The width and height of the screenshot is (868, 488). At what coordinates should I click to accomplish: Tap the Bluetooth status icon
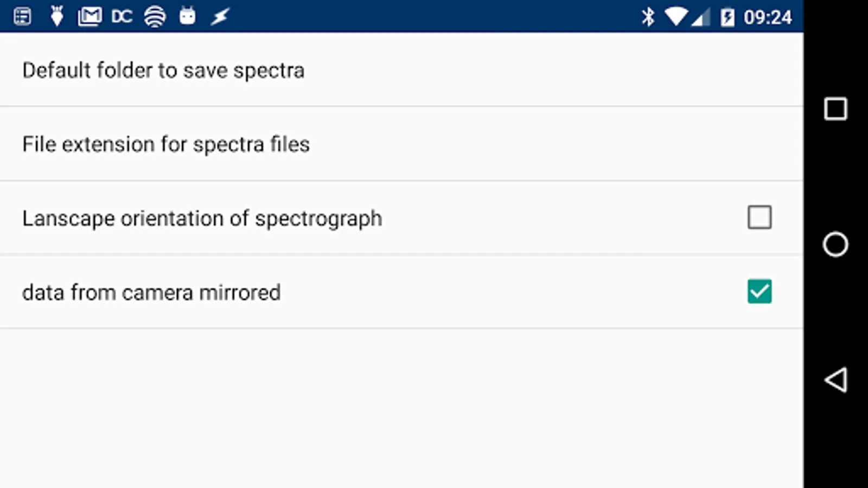[x=648, y=17]
